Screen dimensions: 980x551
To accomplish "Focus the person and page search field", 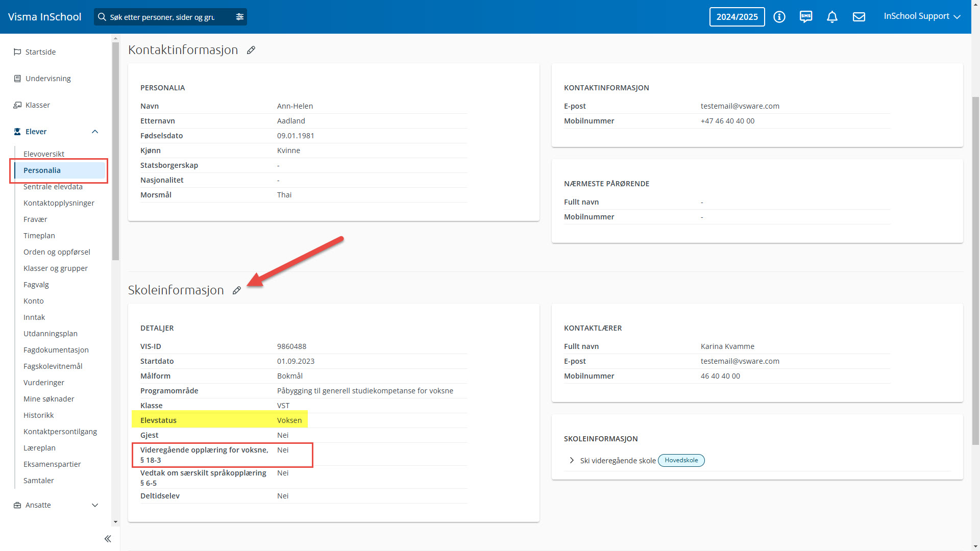I will 163,17.
